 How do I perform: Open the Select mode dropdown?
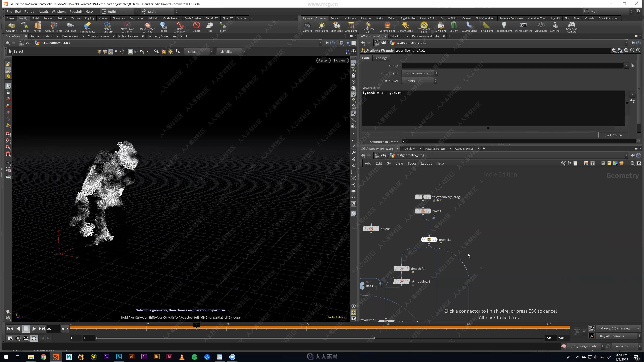[x=199, y=52]
